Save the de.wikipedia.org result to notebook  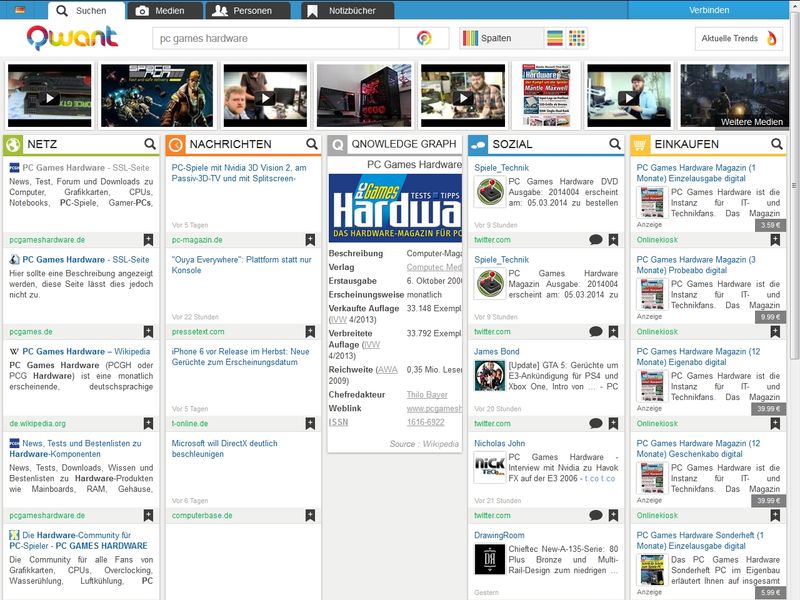tap(148, 423)
